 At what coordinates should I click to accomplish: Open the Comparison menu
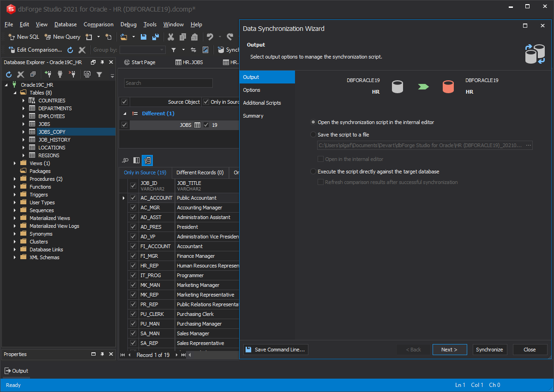[99, 24]
